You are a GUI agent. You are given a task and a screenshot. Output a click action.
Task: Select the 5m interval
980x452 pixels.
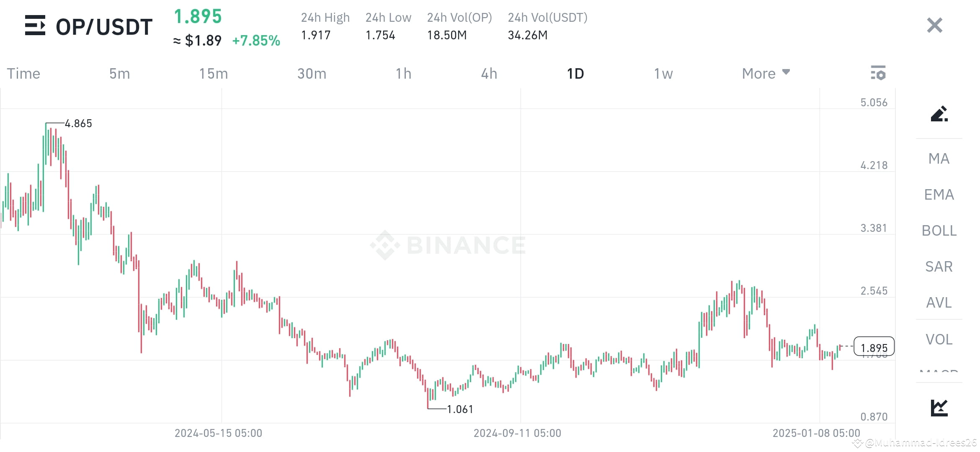[x=119, y=73]
